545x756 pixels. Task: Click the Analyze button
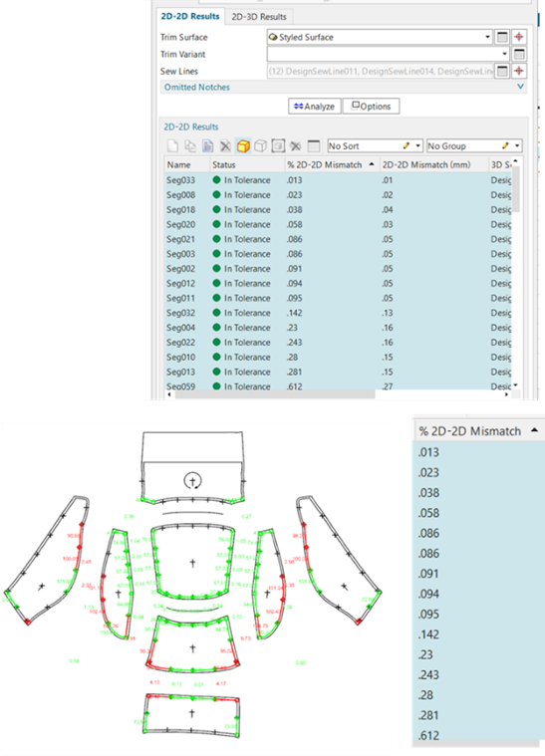(315, 106)
